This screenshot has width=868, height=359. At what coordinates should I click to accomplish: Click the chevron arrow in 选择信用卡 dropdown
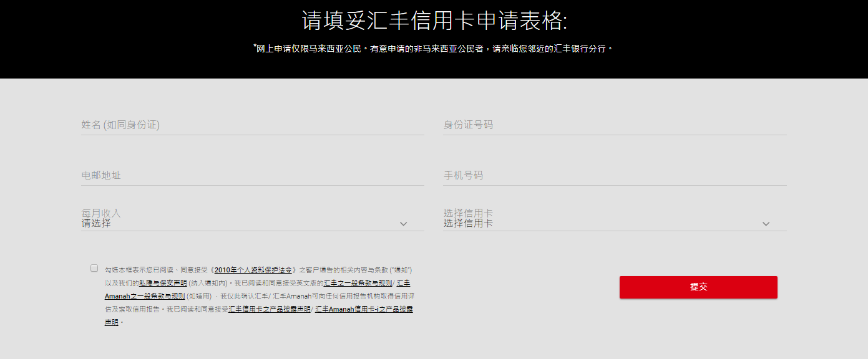coord(766,224)
